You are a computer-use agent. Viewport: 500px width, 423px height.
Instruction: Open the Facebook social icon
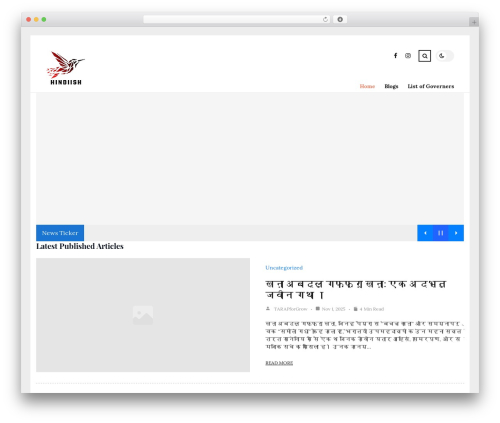[395, 56]
